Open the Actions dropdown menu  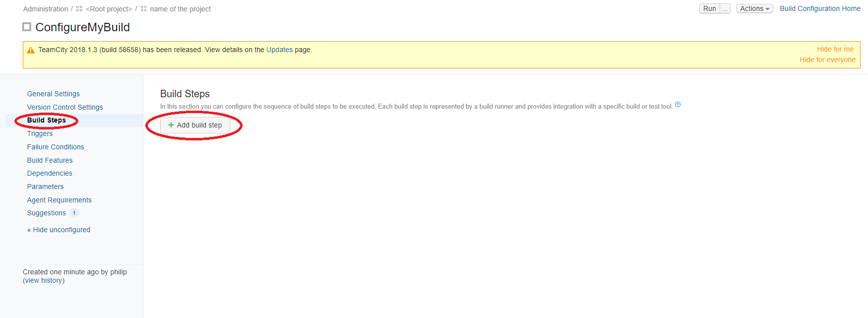[754, 8]
